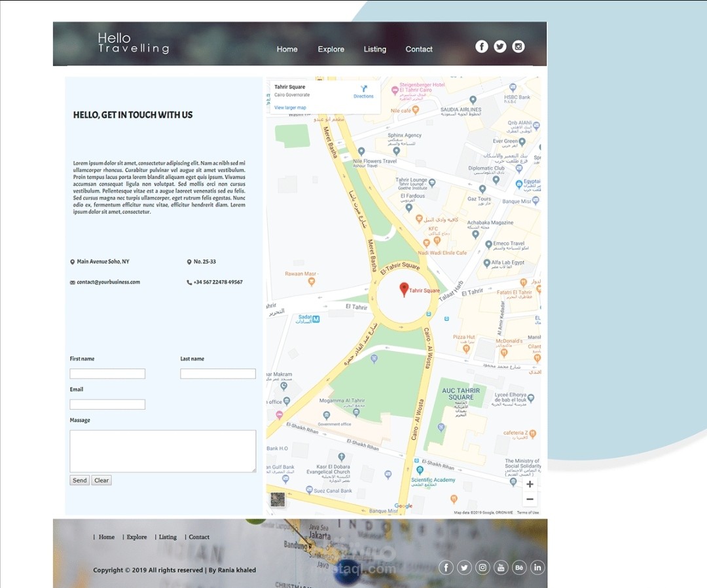Click the Send button
Screen dimensions: 707x588
click(80, 480)
